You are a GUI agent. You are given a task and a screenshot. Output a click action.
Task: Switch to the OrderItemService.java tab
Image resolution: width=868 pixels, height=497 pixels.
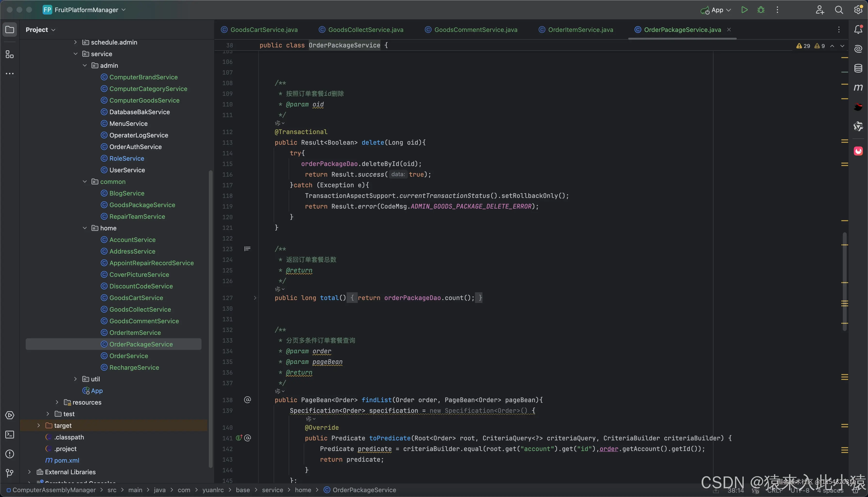pyautogui.click(x=580, y=30)
